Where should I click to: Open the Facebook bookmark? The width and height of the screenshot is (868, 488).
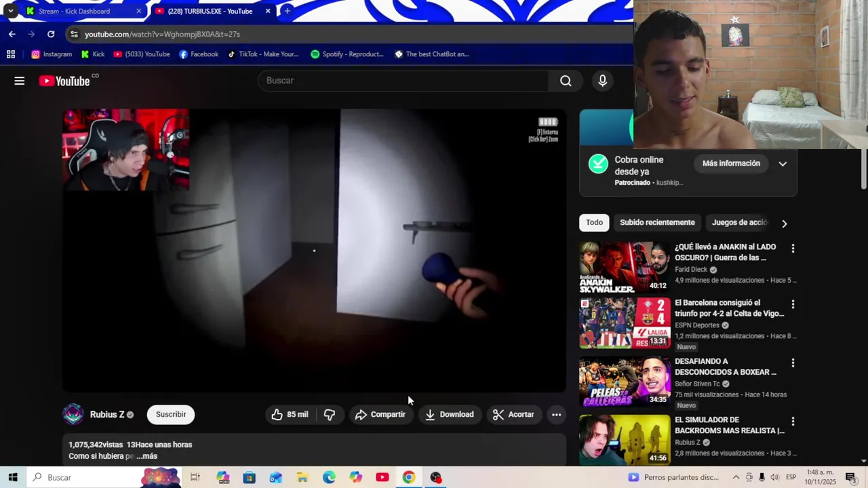point(199,54)
